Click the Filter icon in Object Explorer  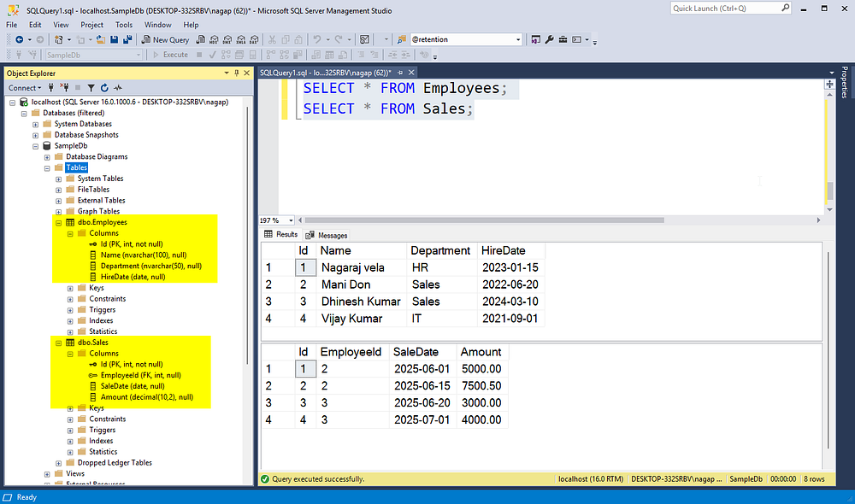(x=91, y=87)
